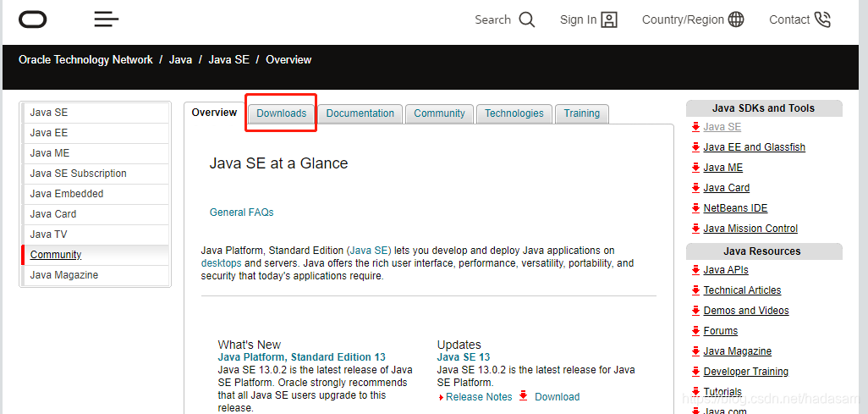
Task: Switch to the Community tab
Action: [440, 113]
